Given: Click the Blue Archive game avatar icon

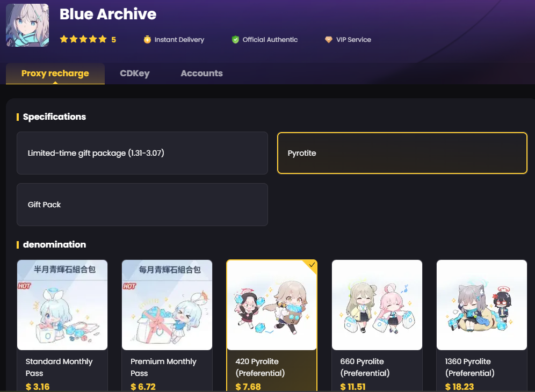Looking at the screenshot, I should [x=27, y=25].
